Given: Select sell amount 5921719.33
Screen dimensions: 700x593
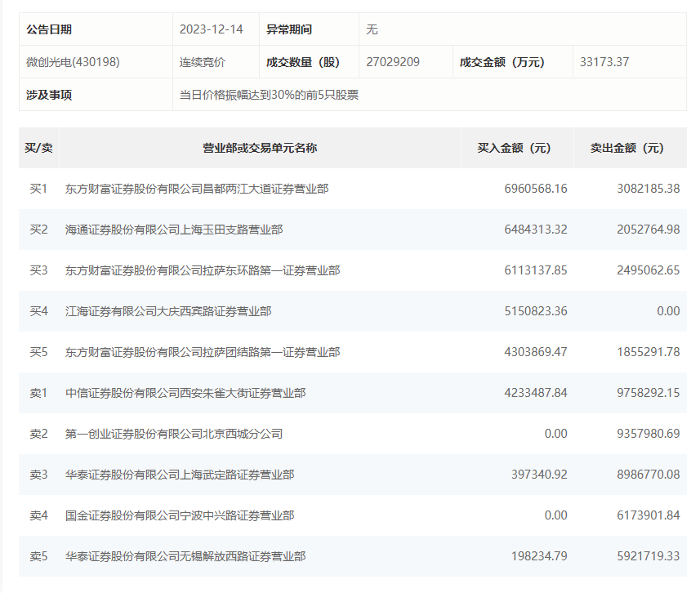Looking at the screenshot, I should (649, 556).
